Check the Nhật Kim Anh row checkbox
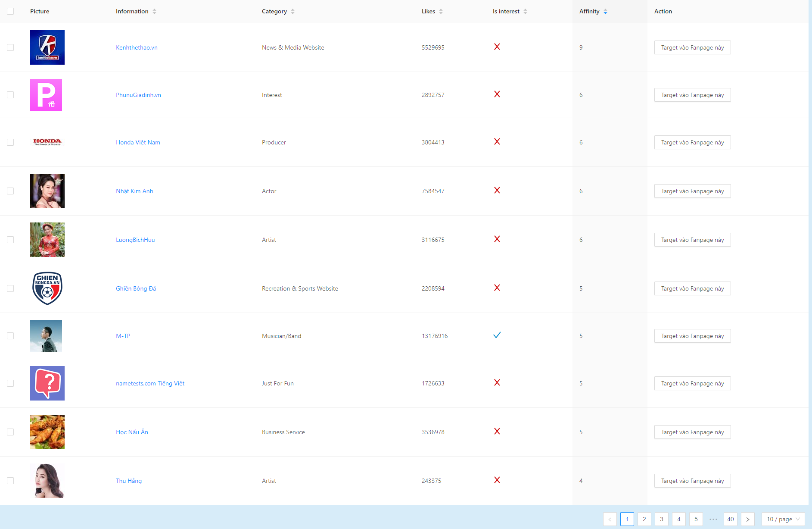812x529 pixels. click(10, 191)
